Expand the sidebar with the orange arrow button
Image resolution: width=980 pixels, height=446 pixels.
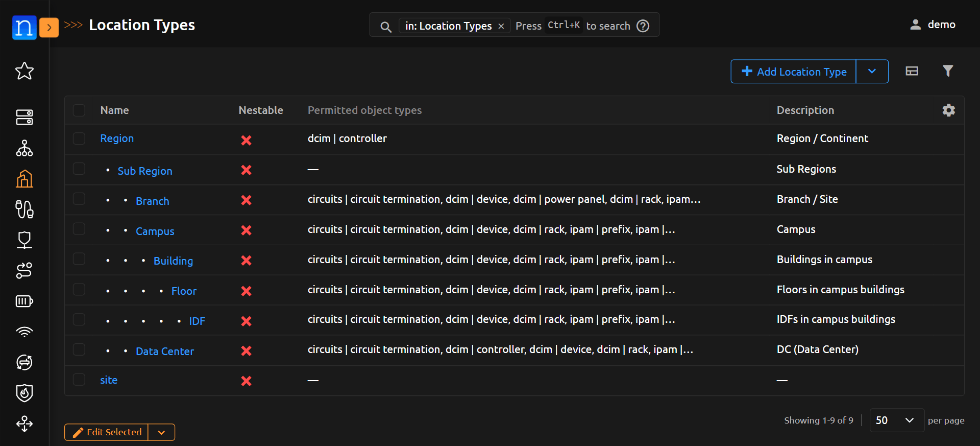49,27
